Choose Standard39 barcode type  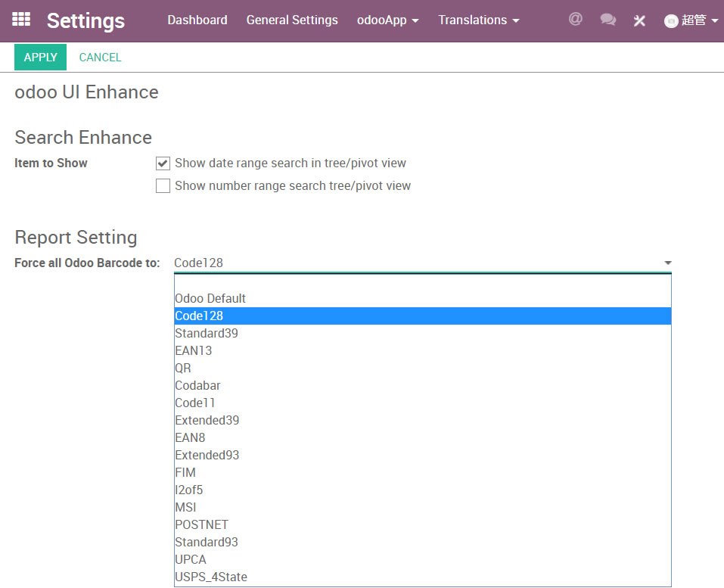pyautogui.click(x=207, y=334)
